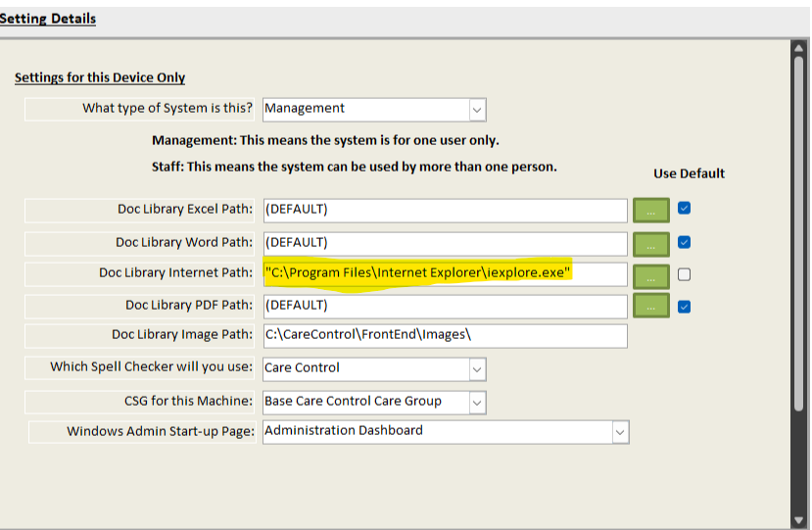Enable Use Default for Internet Path

click(x=684, y=274)
